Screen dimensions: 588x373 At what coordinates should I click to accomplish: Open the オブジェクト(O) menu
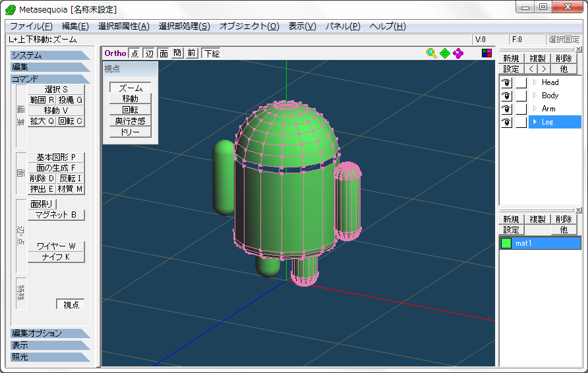[x=249, y=26]
